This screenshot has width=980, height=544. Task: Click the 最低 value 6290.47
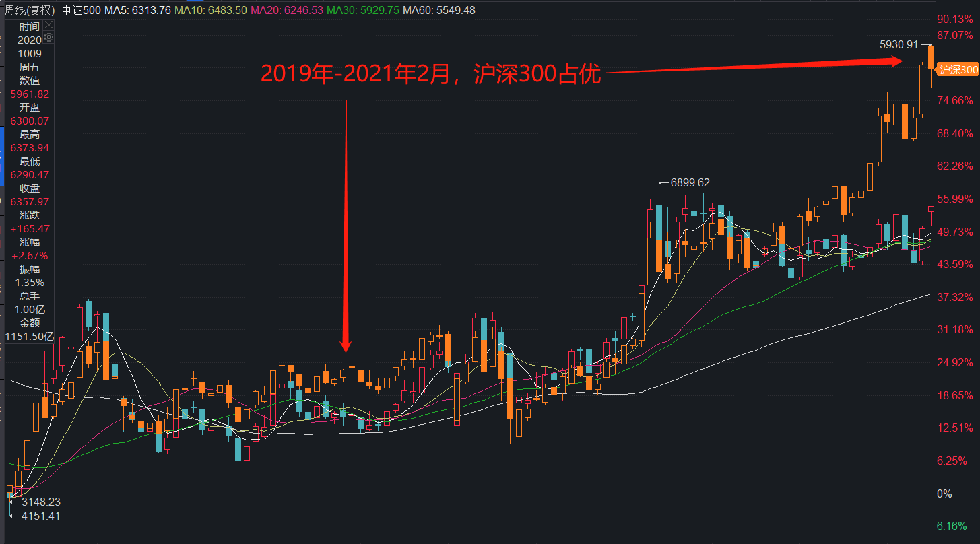coord(30,174)
